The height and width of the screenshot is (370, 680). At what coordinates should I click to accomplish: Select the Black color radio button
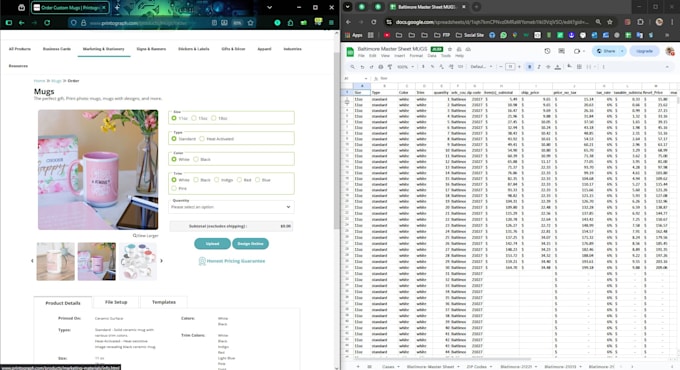tap(196, 159)
